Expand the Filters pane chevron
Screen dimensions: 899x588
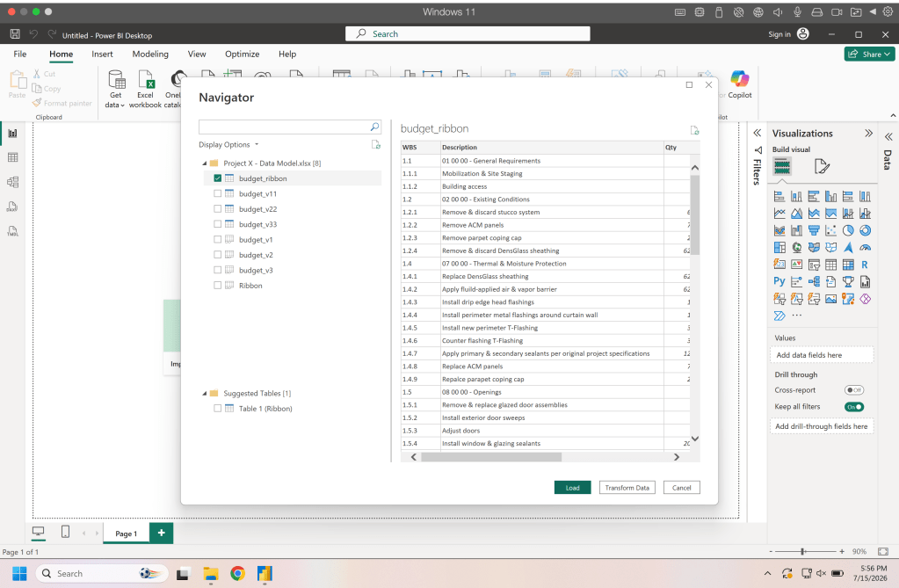[x=758, y=133]
